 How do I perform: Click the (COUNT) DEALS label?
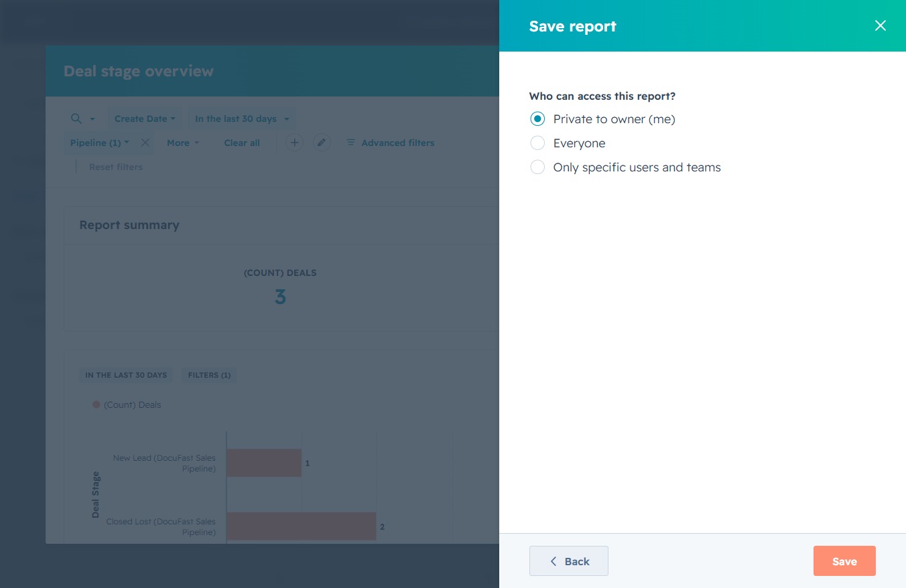[x=280, y=273]
